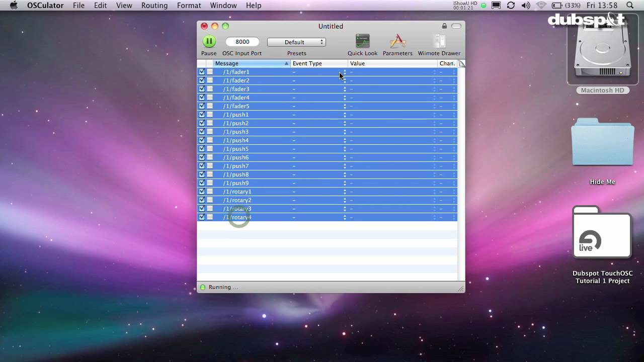Screen dimensions: 644x362
Task: Open the Help menu
Action: [x=254, y=6]
